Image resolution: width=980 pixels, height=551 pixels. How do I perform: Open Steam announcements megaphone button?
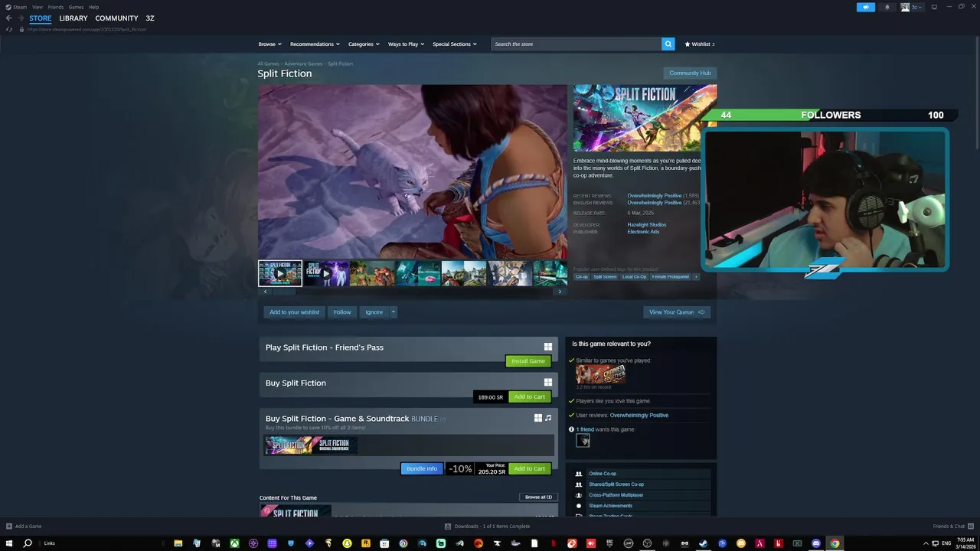[865, 7]
